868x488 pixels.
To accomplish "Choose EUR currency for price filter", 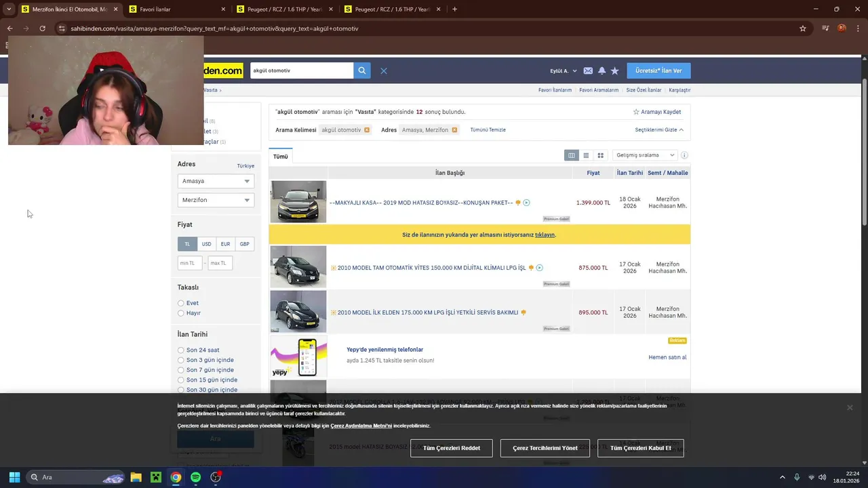I will click(x=225, y=244).
